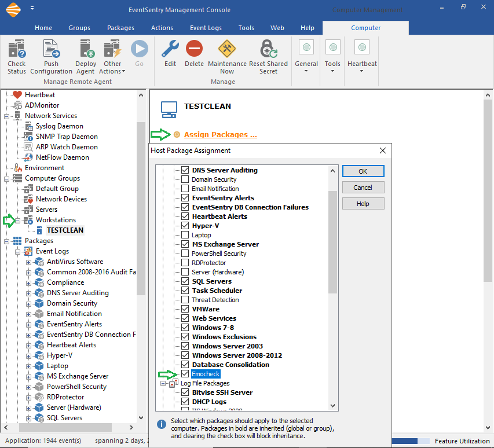The image size is (494, 448).
Task: Expand the Hyper-V package node
Action: 29,356
